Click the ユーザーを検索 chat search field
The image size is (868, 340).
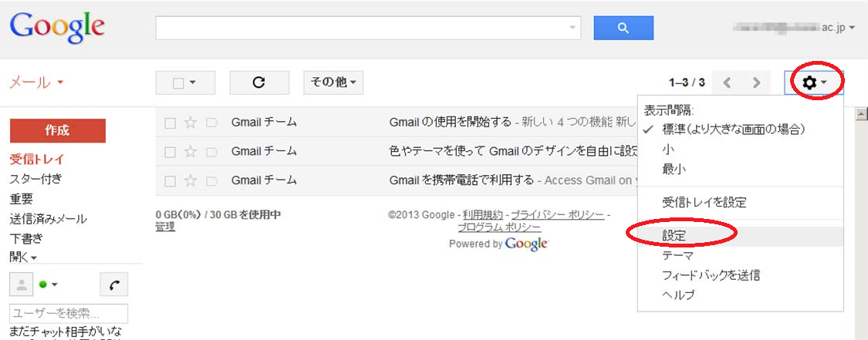coord(69,314)
